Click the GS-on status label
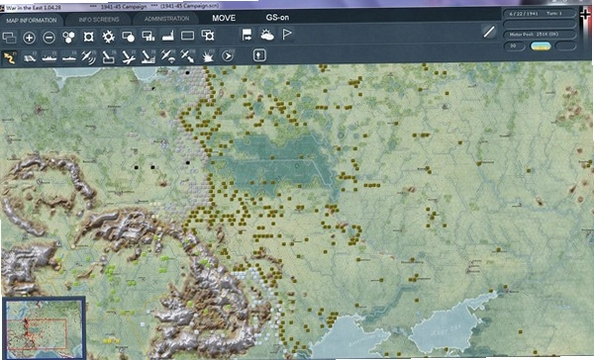Screen dimensions: 594x360 point(277,17)
